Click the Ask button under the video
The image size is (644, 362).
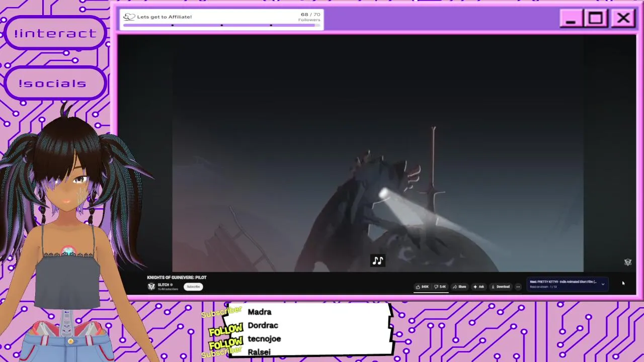coord(478,287)
